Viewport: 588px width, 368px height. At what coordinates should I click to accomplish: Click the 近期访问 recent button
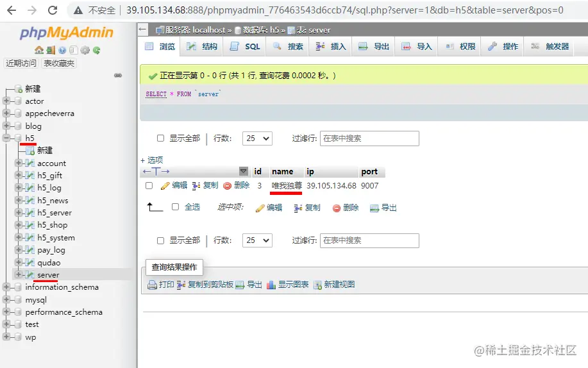pyautogui.click(x=21, y=63)
